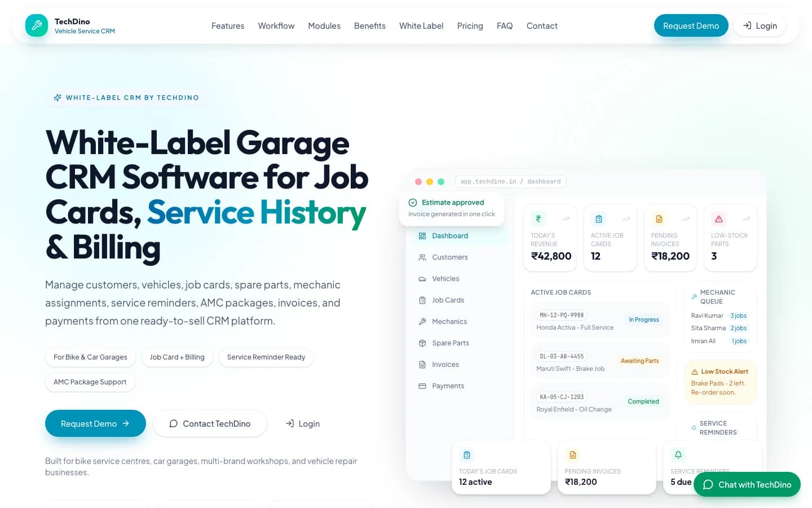Screen dimensions: 812x508
Task: Click the hero Request Demo arrow button
Action: click(x=95, y=423)
